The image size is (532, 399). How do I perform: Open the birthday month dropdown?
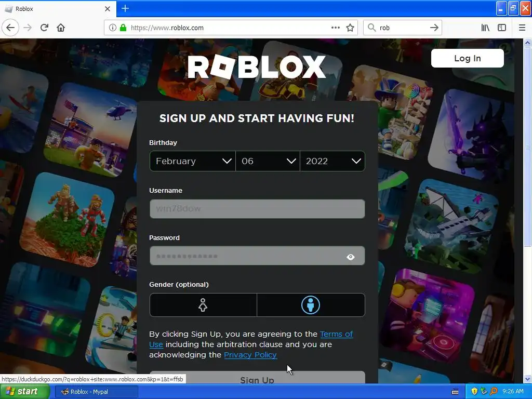(x=192, y=161)
